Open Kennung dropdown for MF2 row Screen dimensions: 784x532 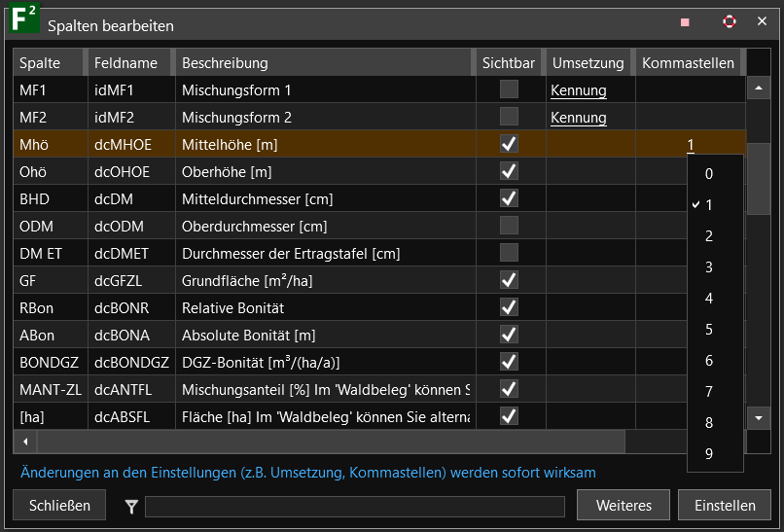pyautogui.click(x=578, y=118)
